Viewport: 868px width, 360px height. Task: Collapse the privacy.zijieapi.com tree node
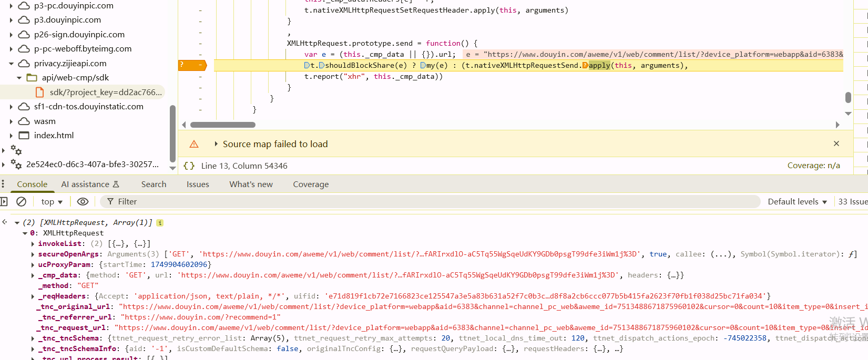pyautogui.click(x=11, y=64)
